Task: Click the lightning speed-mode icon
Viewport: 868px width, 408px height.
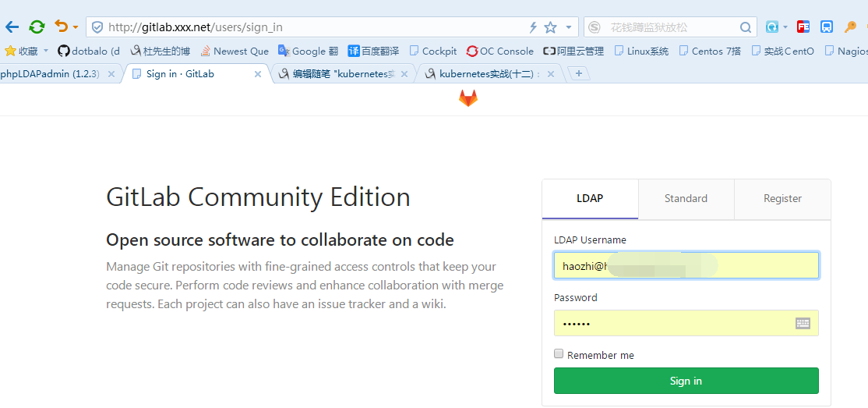Action: [534, 27]
